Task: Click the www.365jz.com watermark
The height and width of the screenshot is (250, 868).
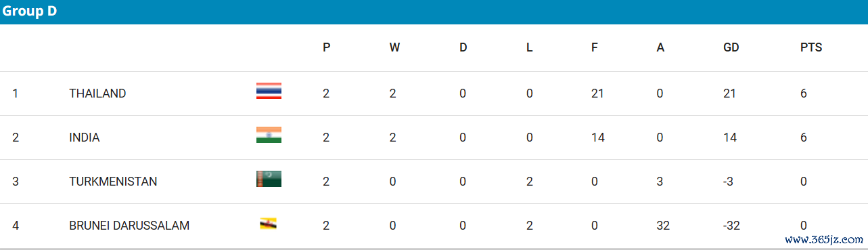Action: [x=824, y=240]
